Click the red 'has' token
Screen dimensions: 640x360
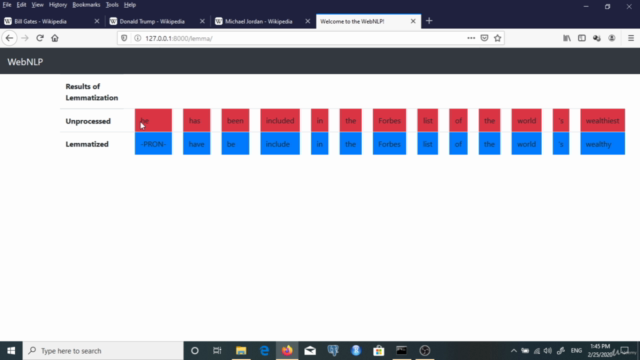[197, 120]
